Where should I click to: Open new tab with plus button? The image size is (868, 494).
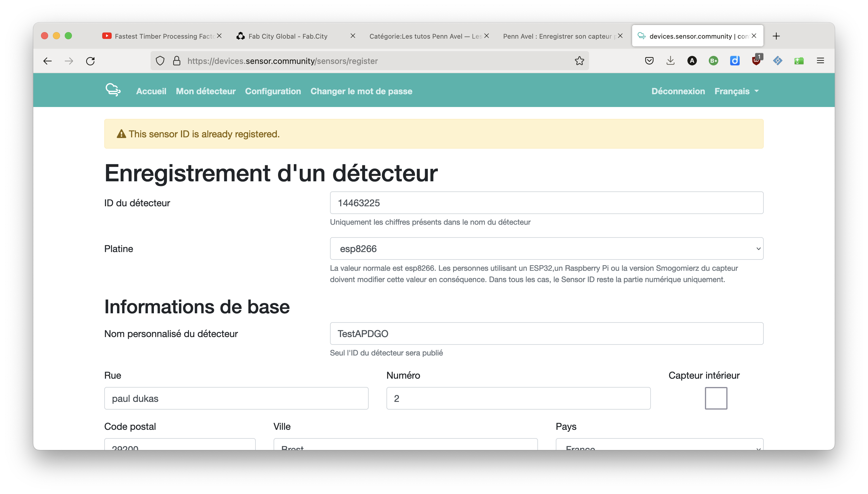tap(776, 36)
